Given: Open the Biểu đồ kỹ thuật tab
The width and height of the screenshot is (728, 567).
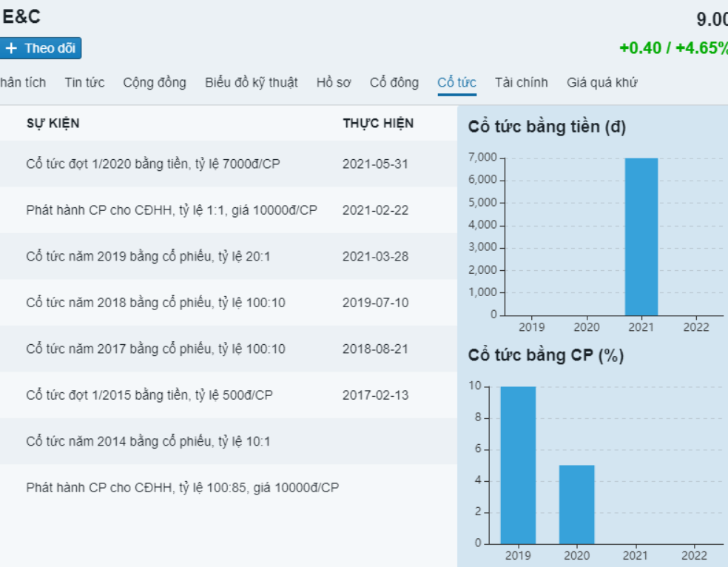Looking at the screenshot, I should click(251, 82).
